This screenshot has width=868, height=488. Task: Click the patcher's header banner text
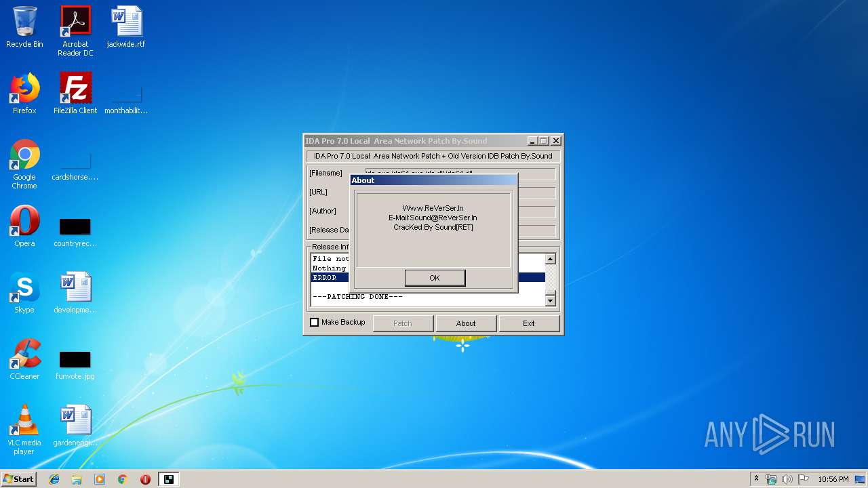[x=433, y=156]
